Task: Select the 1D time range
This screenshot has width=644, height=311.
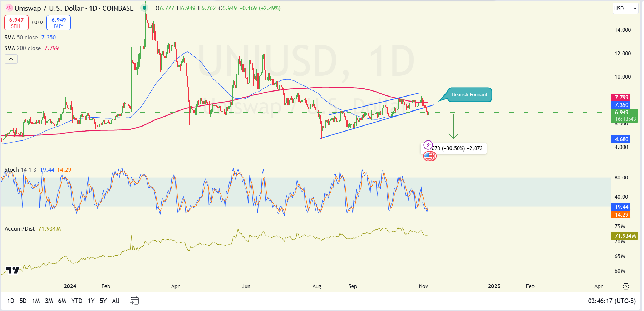Action: point(11,301)
